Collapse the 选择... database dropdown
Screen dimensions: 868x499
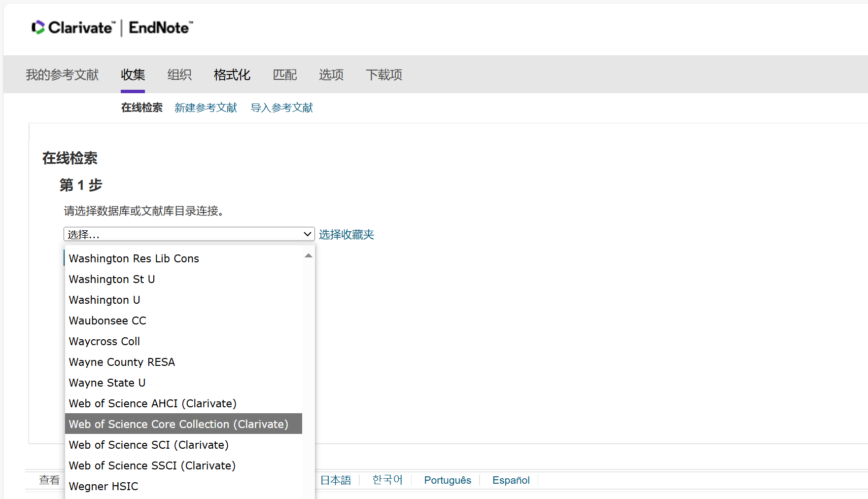coord(189,234)
